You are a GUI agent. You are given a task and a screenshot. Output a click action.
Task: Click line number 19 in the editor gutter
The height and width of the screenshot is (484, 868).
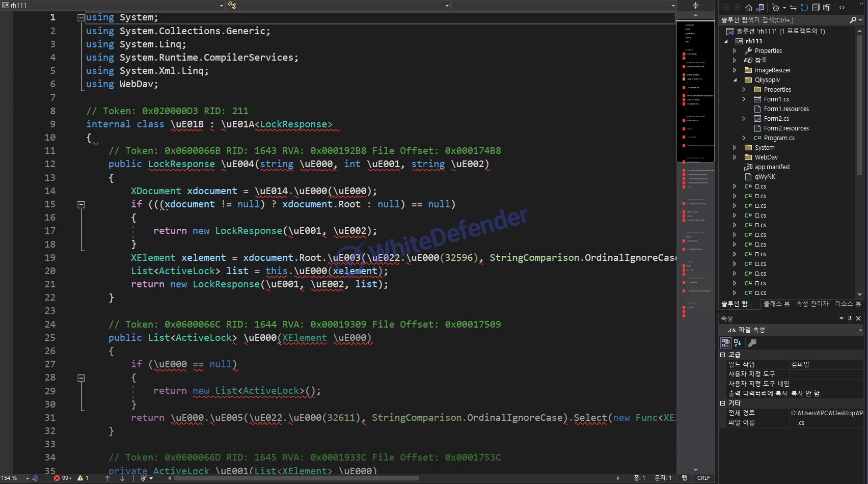(x=50, y=258)
